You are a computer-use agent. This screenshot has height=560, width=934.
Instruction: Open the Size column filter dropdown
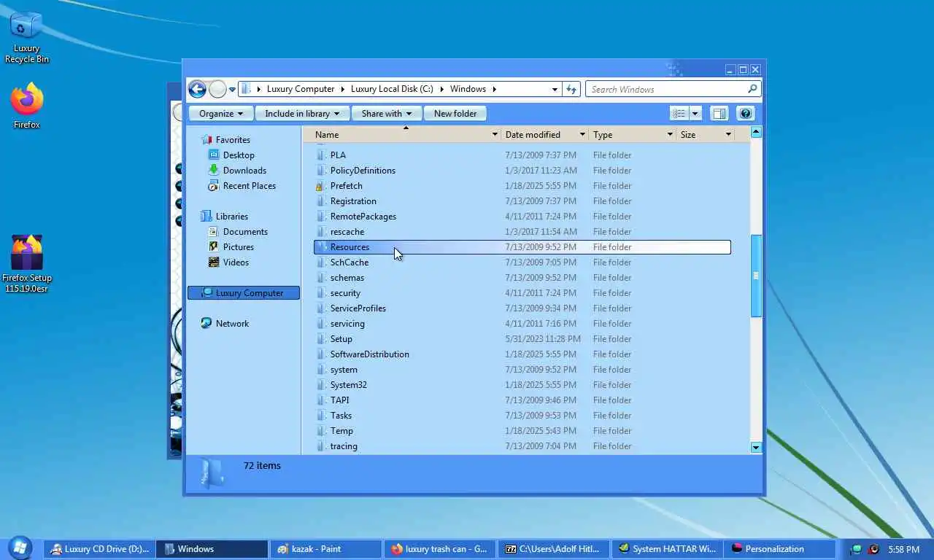728,135
